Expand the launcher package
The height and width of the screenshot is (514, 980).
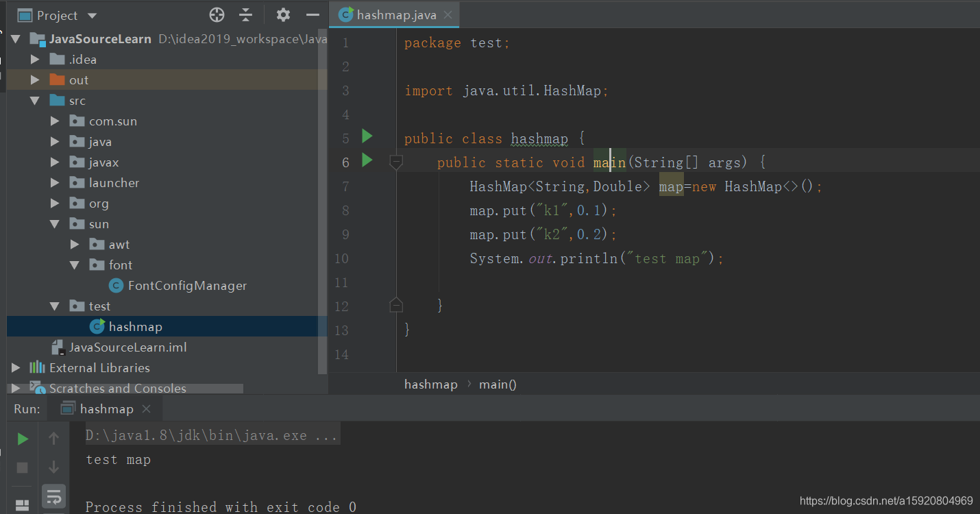coord(55,183)
